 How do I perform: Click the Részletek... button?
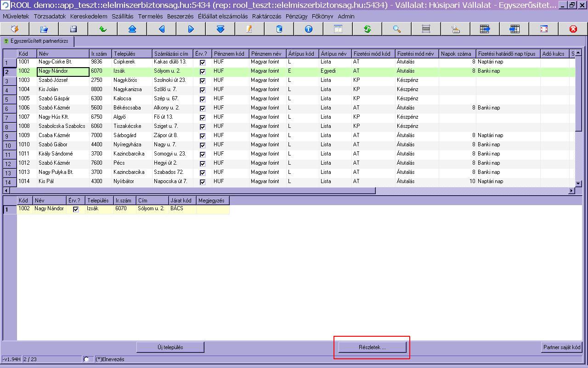(372, 347)
